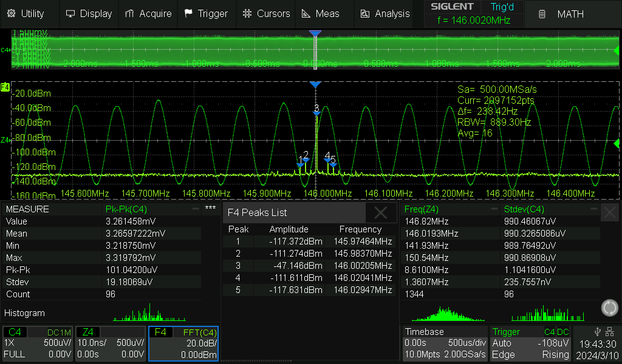
Task: Select the C4 channel info box
Action: 38,344
